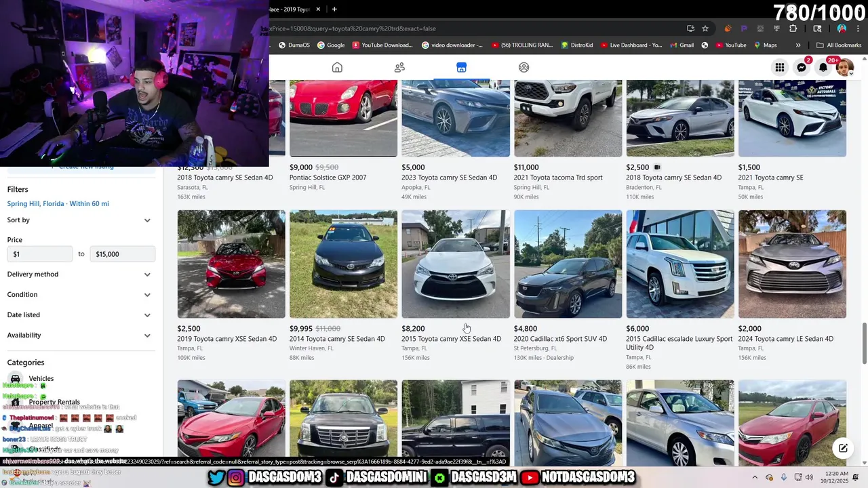The height and width of the screenshot is (488, 868).
Task: Show hidden system tray icons
Action: (755, 477)
